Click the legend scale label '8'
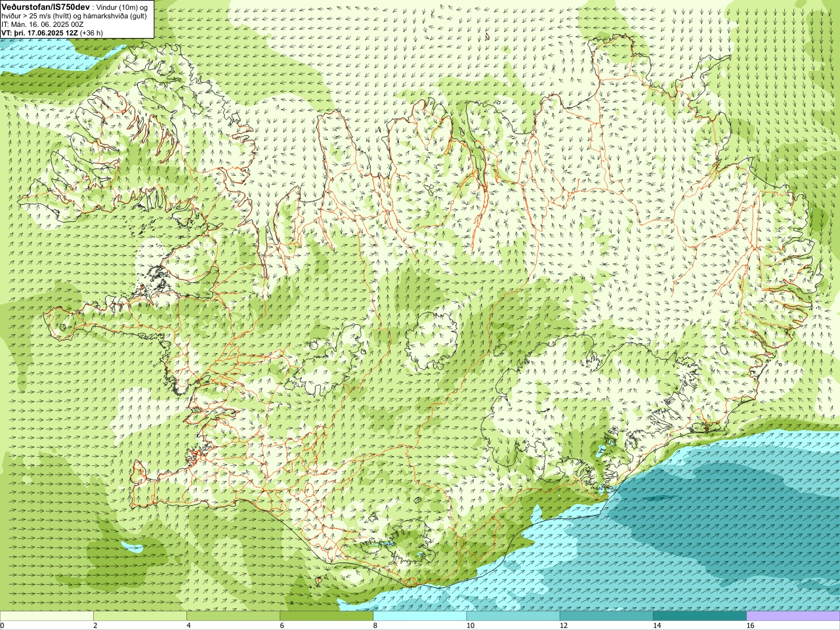840x630 pixels. tap(375, 625)
